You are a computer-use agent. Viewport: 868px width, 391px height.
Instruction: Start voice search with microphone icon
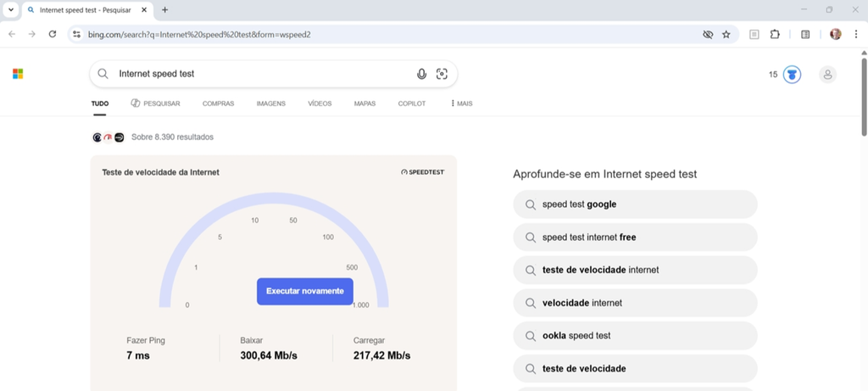point(422,74)
